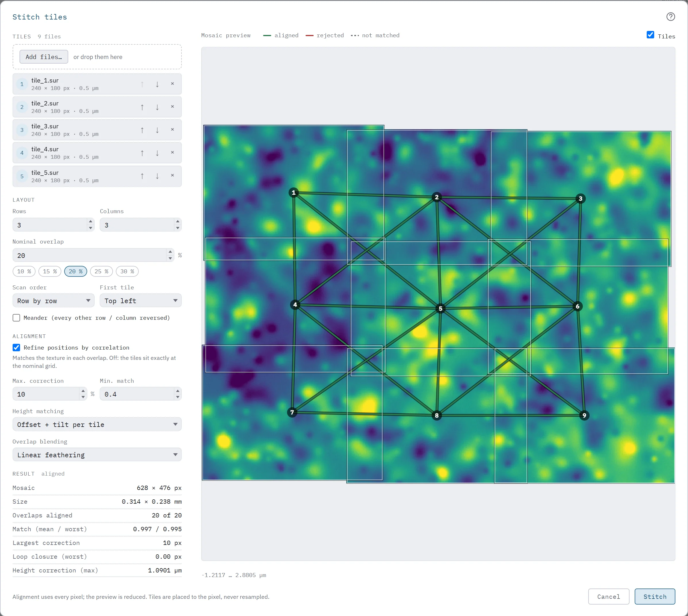Enable Meander scan checkbox
The width and height of the screenshot is (688, 616).
coord(16,317)
